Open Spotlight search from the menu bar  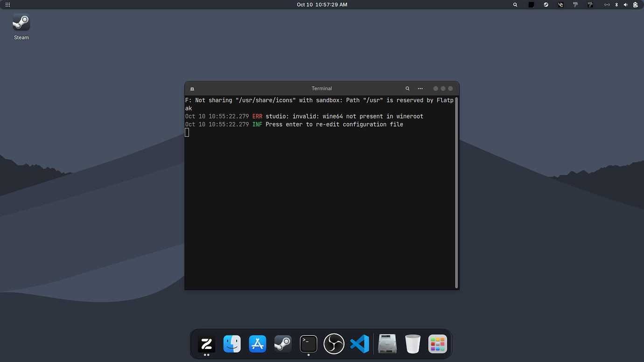click(x=515, y=5)
